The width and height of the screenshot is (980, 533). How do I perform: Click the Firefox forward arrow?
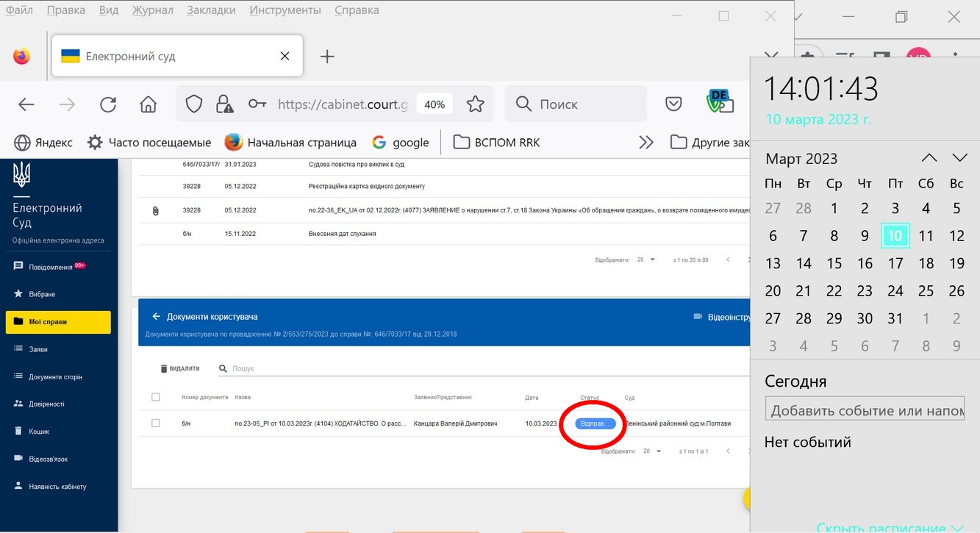coord(67,104)
